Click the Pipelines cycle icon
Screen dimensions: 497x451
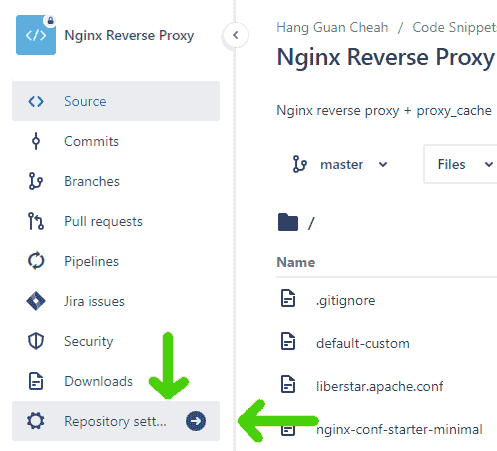[x=36, y=261]
